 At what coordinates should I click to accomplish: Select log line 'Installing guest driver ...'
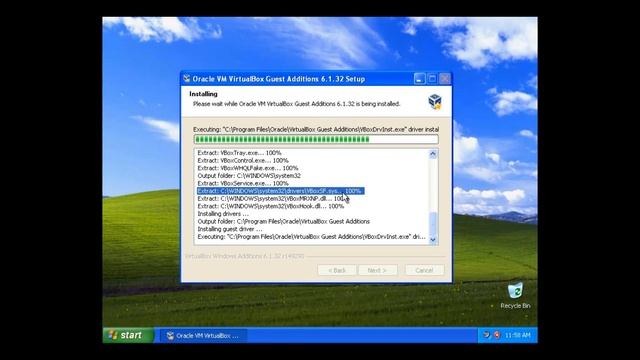[x=230, y=229]
